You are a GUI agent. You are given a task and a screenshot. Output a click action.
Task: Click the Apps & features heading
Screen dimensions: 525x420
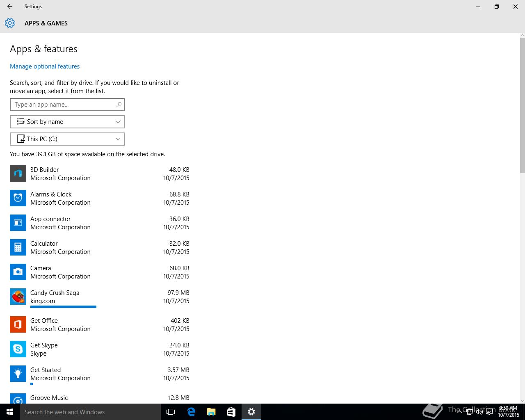[43, 49]
